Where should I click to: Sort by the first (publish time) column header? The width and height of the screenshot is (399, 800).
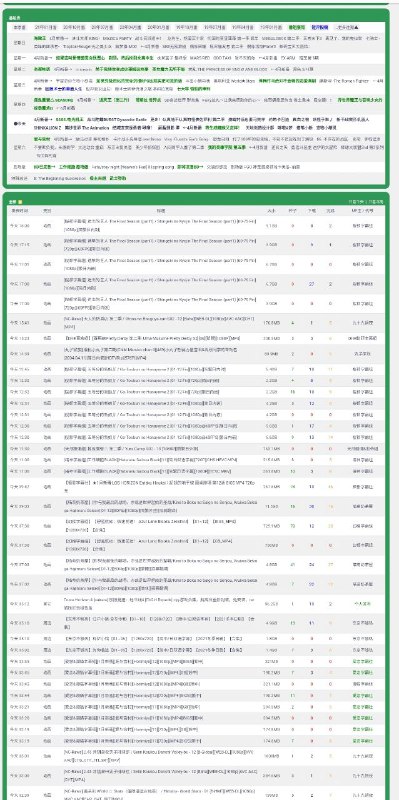[20, 210]
